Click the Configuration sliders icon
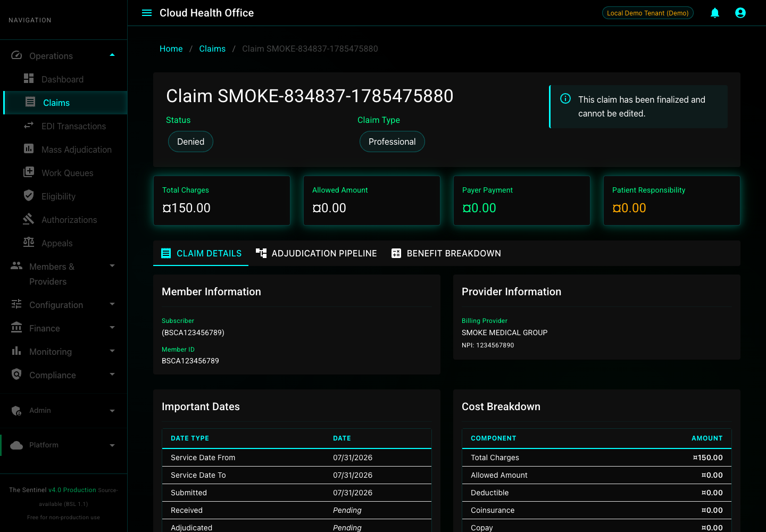 [16, 304]
